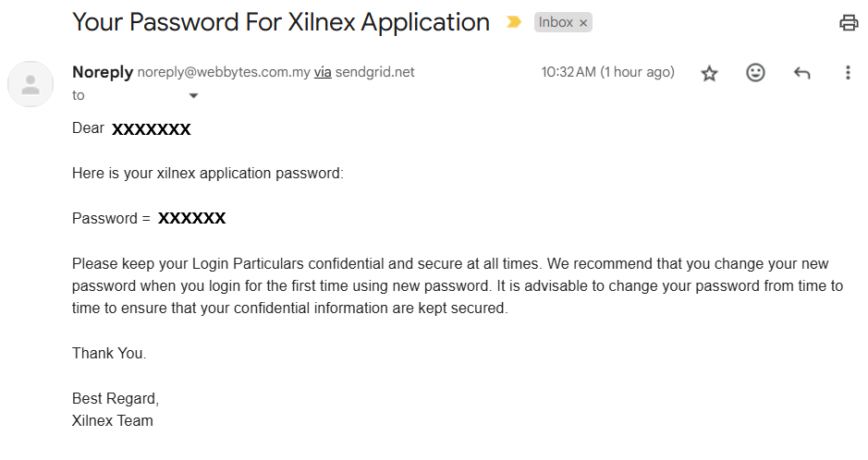
Task: Click the Inbox label chip
Action: pyautogui.click(x=556, y=22)
